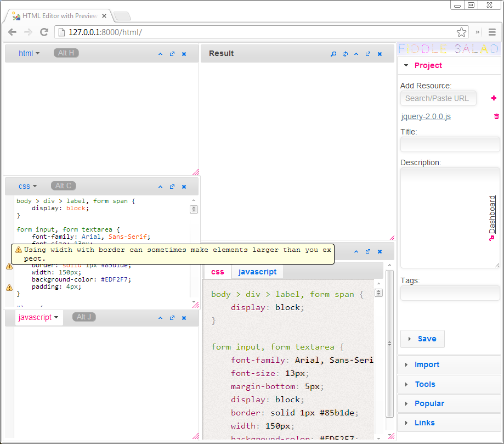Bookmark this page with the star icon
Screen dimensions: 504x444
click(461, 32)
